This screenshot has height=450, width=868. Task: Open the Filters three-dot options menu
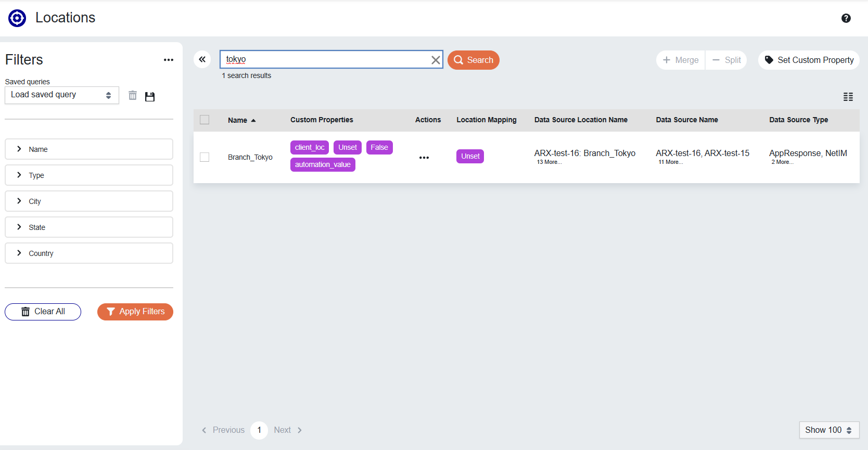[x=168, y=60]
